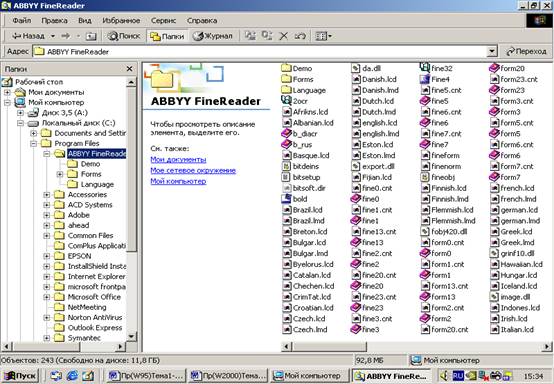Click the Move To toolbar icon
Screen dimensions: 554x384
[x=251, y=36]
